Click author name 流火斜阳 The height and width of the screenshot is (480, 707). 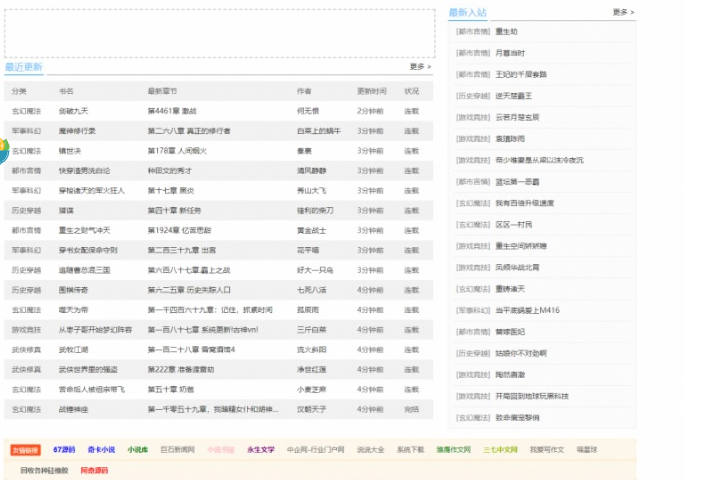tap(312, 349)
